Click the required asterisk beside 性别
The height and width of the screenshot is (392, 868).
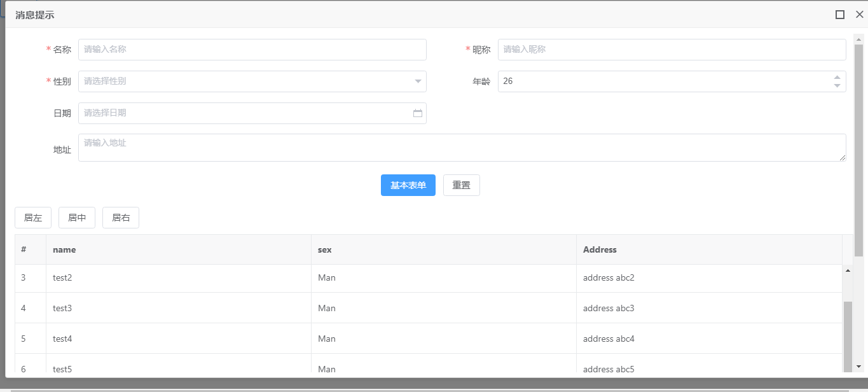[x=48, y=81]
